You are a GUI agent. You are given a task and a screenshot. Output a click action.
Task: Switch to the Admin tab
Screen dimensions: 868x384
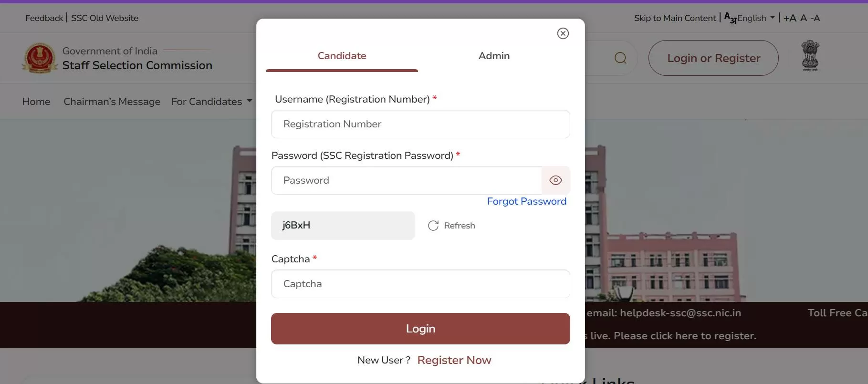pos(494,56)
